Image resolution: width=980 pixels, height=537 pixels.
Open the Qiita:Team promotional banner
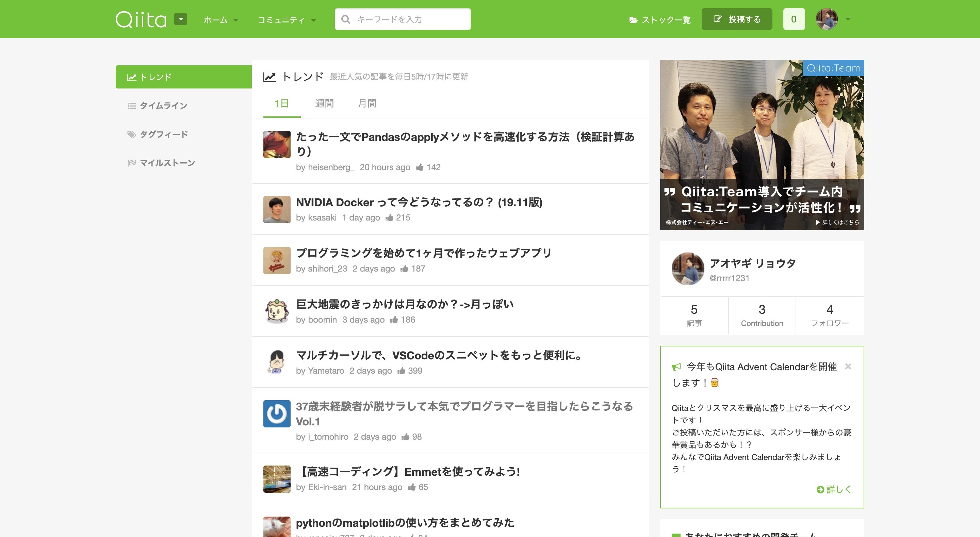point(762,145)
